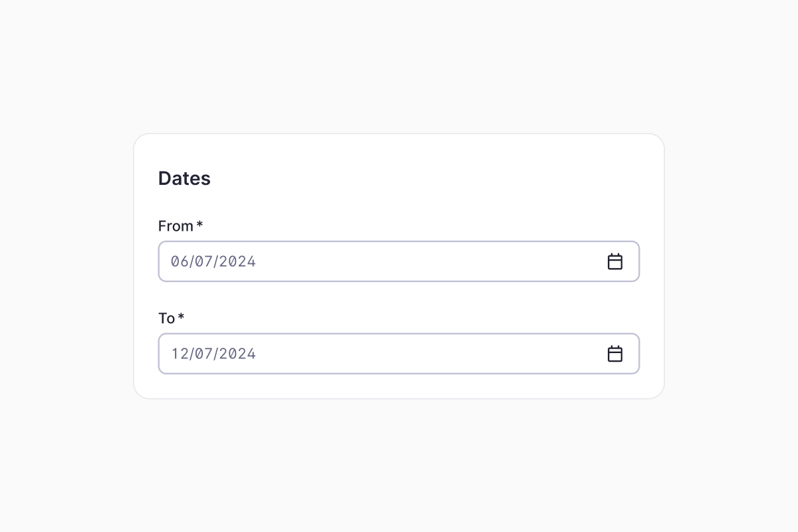This screenshot has width=798, height=532.
Task: Select the year "2024" in From date
Action: (x=237, y=261)
